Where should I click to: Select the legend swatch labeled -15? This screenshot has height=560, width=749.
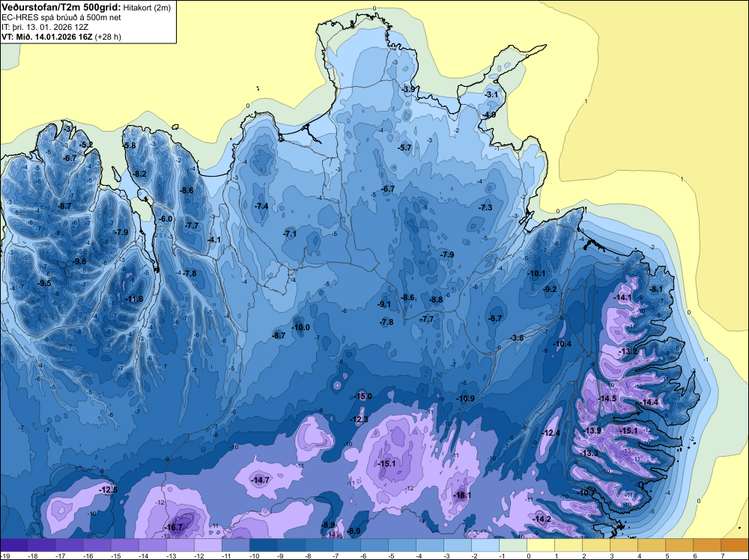pyautogui.click(x=124, y=545)
